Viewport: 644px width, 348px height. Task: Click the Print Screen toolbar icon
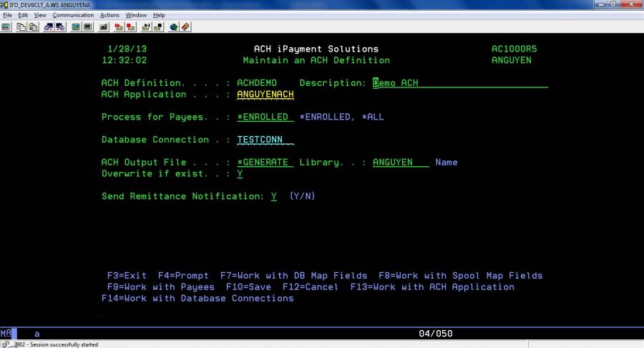(6, 27)
